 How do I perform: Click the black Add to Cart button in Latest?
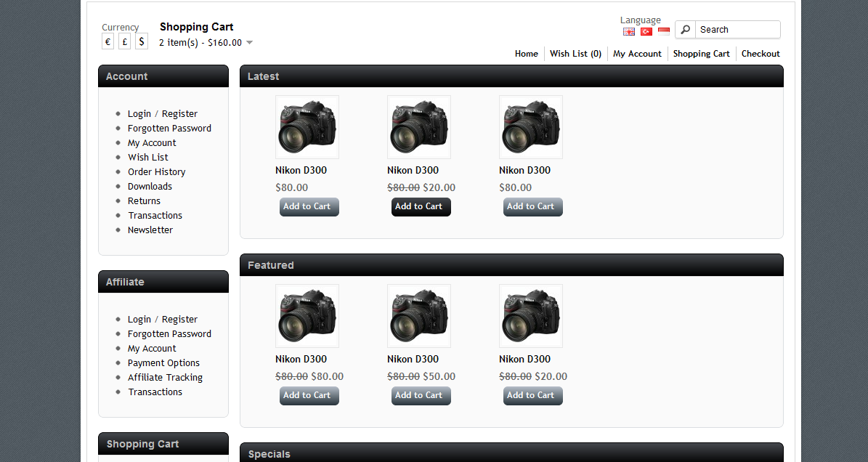[x=421, y=207]
